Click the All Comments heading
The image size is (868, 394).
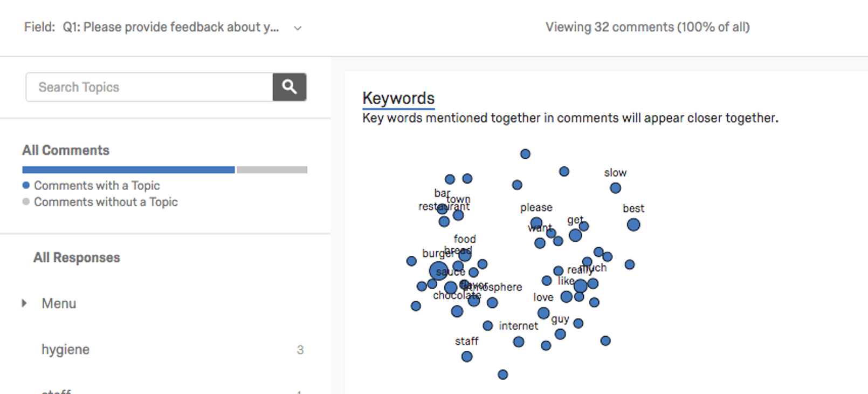[x=66, y=150]
